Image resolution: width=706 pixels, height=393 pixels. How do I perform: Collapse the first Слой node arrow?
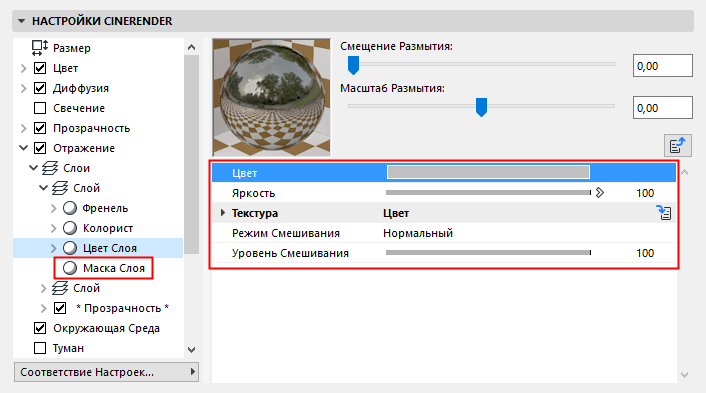[44, 188]
